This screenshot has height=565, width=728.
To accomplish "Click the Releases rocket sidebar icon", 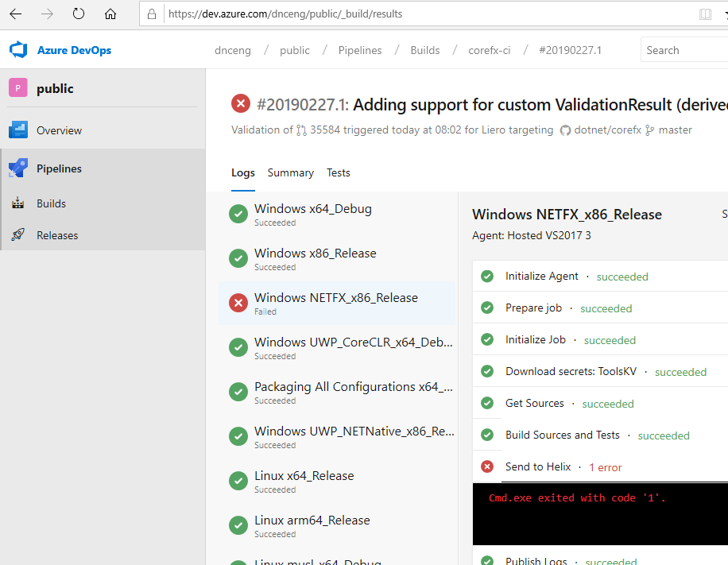I will 18,235.
